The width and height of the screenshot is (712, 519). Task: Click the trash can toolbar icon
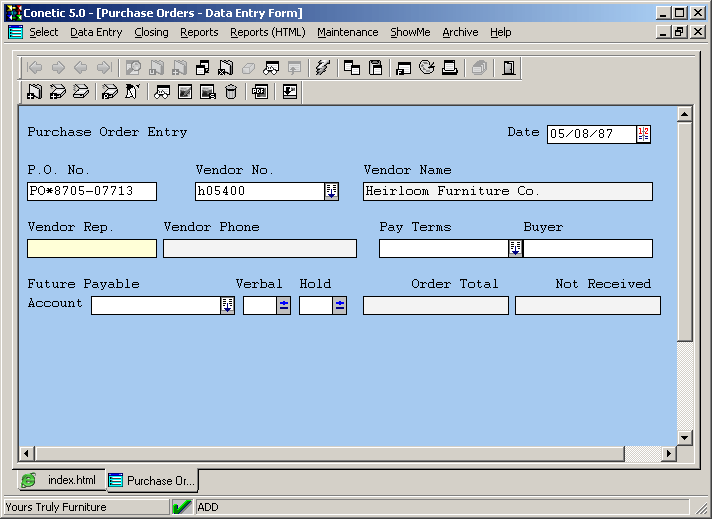click(x=231, y=92)
